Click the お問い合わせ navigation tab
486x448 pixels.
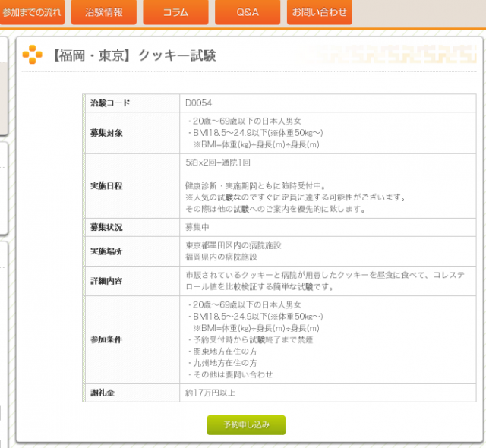pos(319,12)
